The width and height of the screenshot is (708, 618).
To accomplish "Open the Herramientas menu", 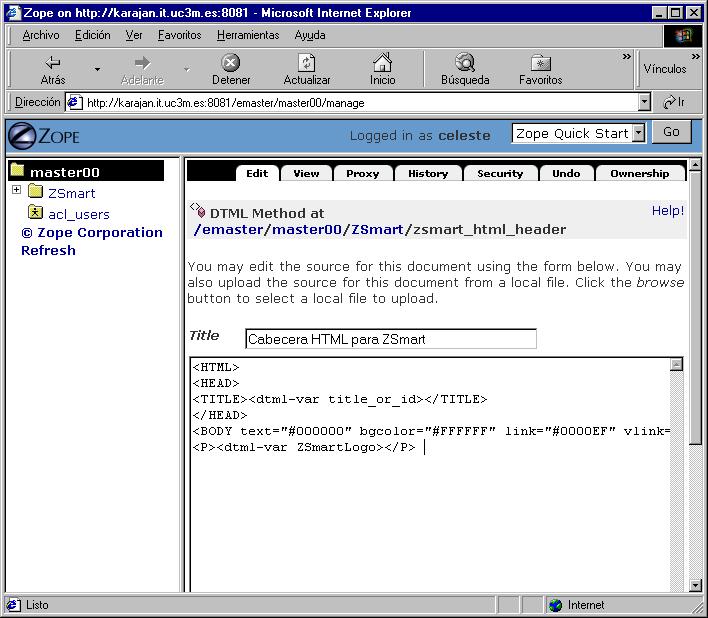I will point(248,35).
